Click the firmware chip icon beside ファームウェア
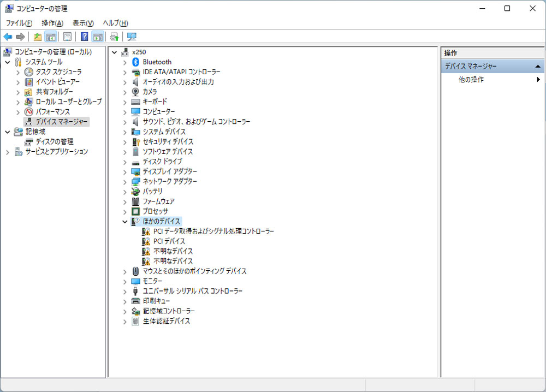Image resolution: width=546 pixels, height=392 pixels. pos(135,201)
